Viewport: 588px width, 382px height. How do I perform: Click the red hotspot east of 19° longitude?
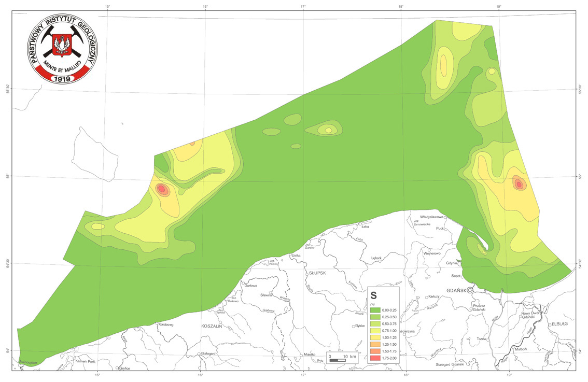point(519,183)
